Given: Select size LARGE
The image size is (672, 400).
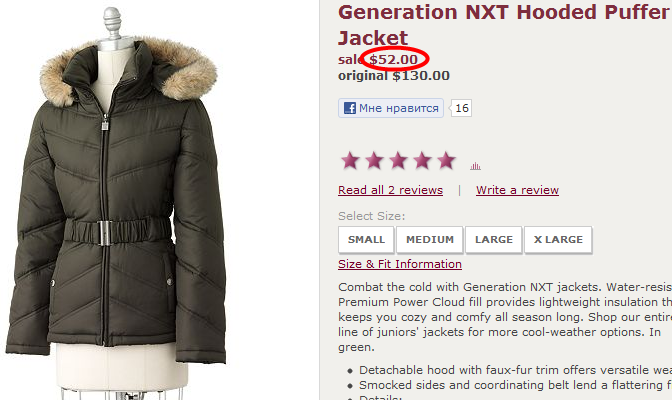Looking at the screenshot, I should (494, 240).
